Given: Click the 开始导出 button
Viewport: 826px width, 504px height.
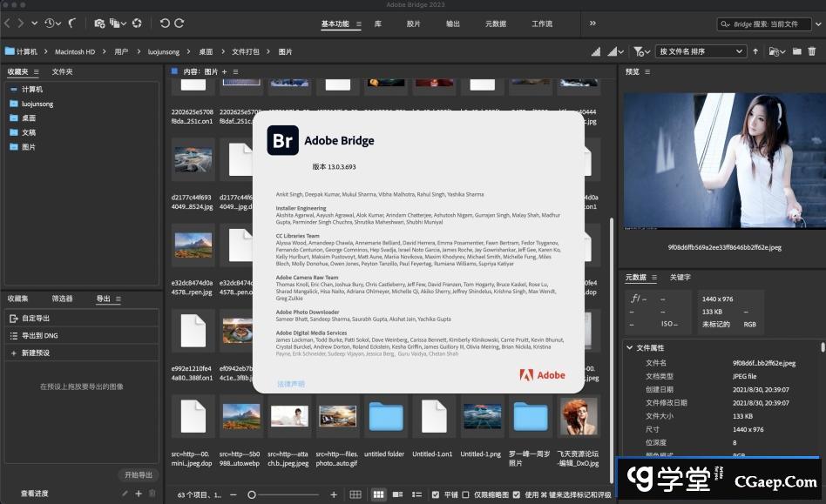Looking at the screenshot, I should click(x=138, y=475).
